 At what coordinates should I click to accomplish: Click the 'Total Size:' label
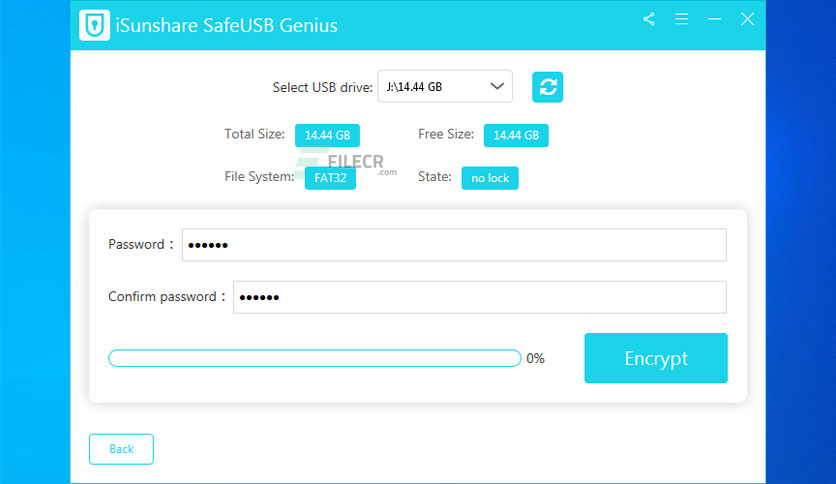(254, 134)
